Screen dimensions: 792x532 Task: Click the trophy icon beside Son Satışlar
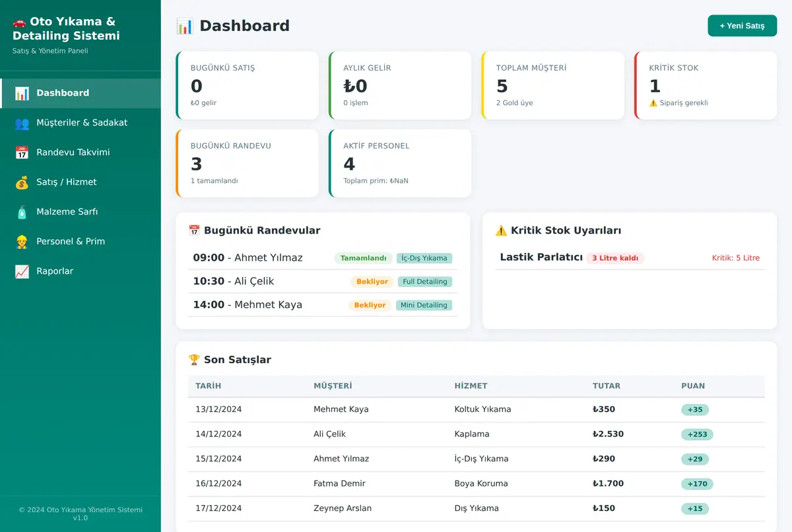point(194,360)
